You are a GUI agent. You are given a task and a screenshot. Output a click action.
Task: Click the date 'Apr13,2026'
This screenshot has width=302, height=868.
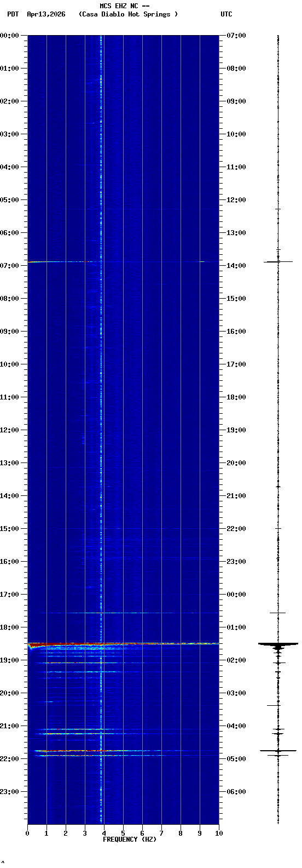[46, 14]
